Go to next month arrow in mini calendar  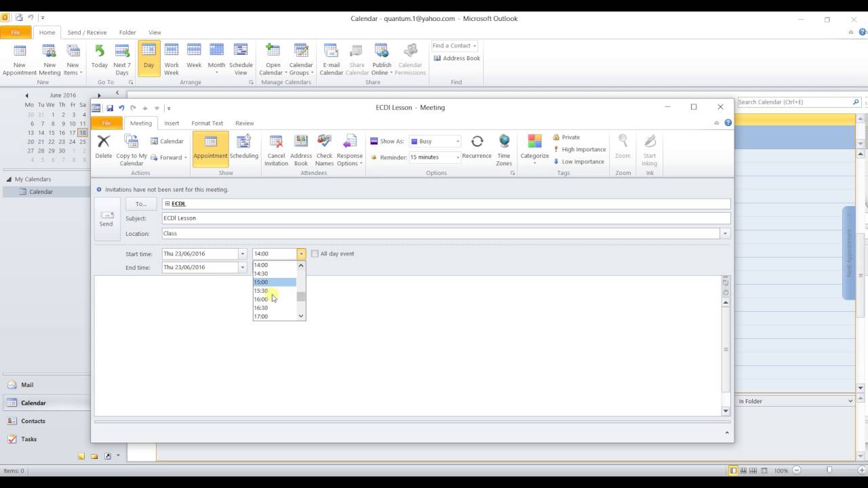(99, 96)
